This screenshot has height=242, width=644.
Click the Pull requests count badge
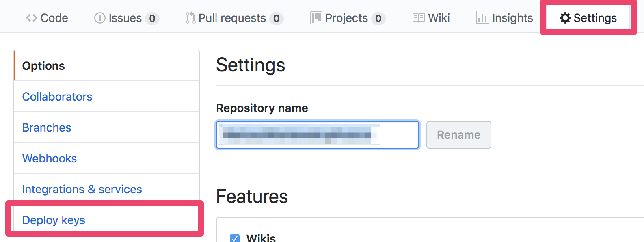277,19
